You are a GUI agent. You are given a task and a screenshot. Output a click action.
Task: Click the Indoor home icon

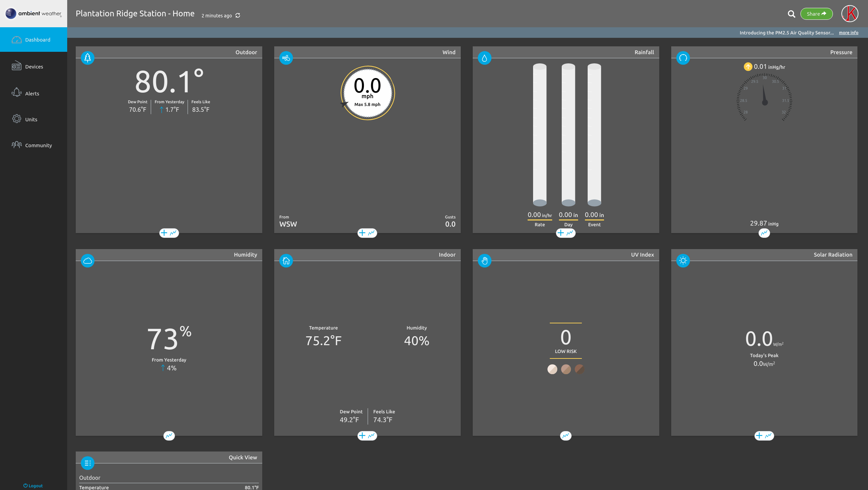(x=286, y=260)
